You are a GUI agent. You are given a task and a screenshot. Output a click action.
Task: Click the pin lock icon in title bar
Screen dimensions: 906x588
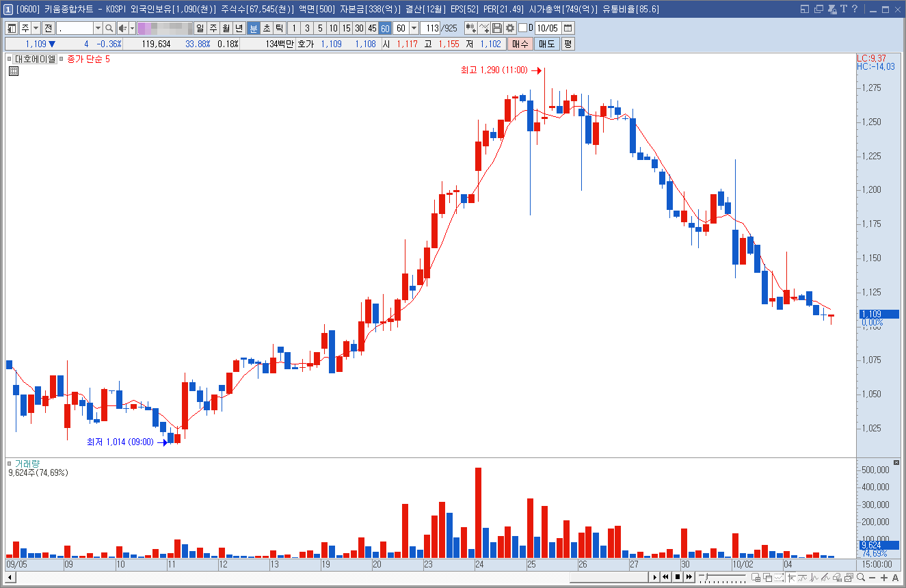coord(831,9)
